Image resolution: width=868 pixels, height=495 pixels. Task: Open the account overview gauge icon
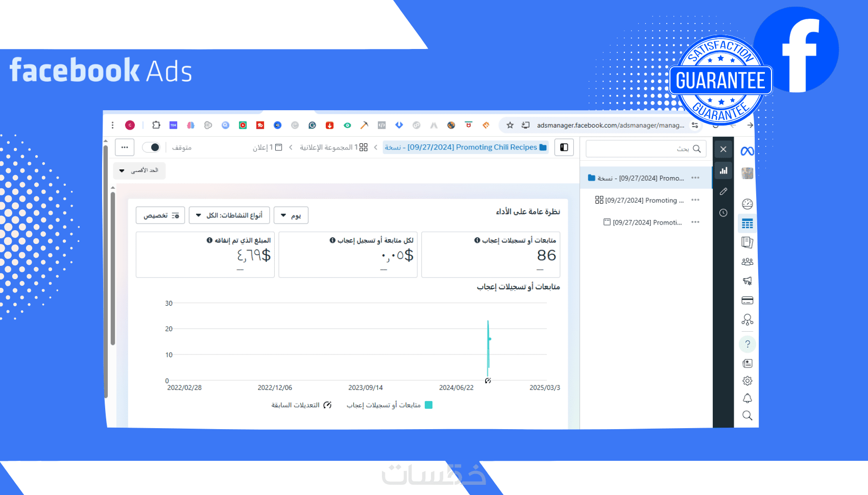click(747, 204)
